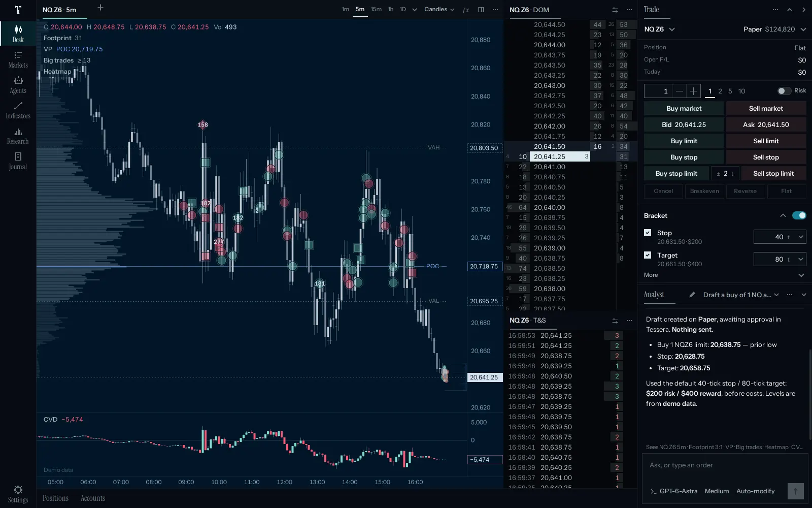Uncheck the Target checkbox
Viewport: 812px width, 508px height.
(x=648, y=255)
